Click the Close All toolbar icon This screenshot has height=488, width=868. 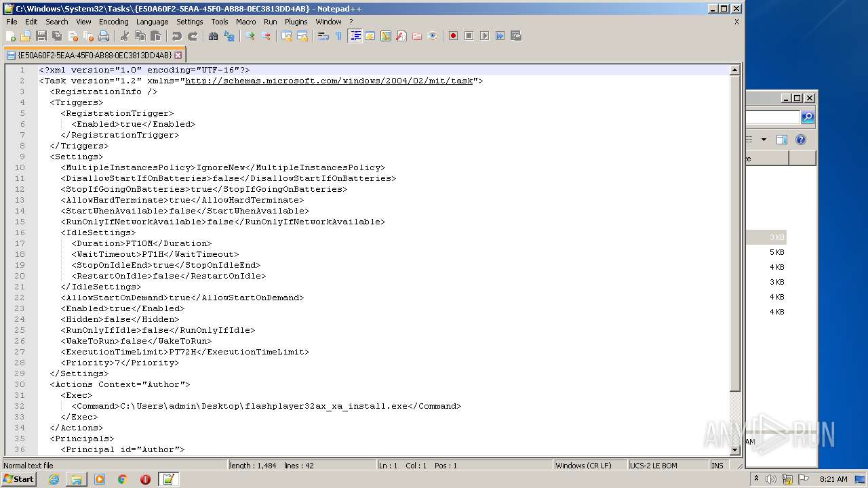pos(88,36)
